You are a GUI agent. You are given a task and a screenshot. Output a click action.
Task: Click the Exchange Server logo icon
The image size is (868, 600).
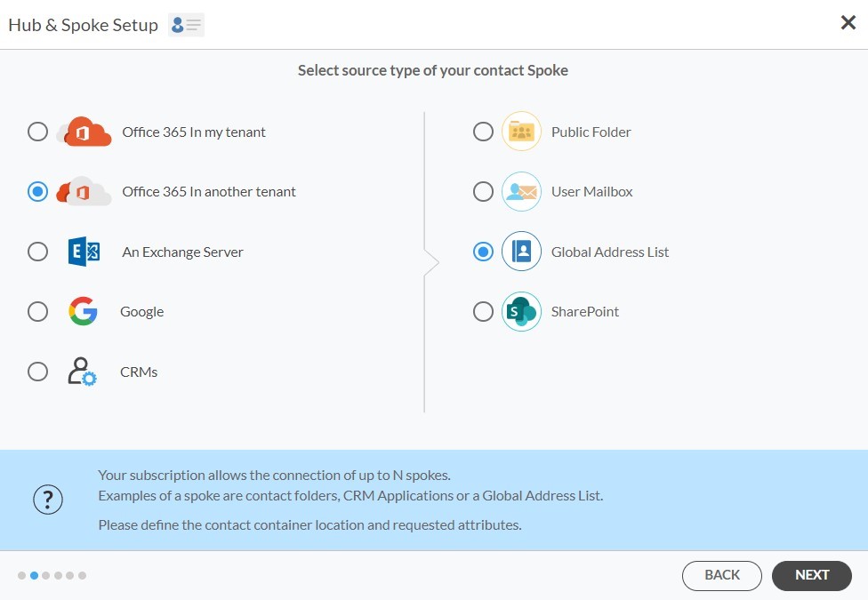84,252
